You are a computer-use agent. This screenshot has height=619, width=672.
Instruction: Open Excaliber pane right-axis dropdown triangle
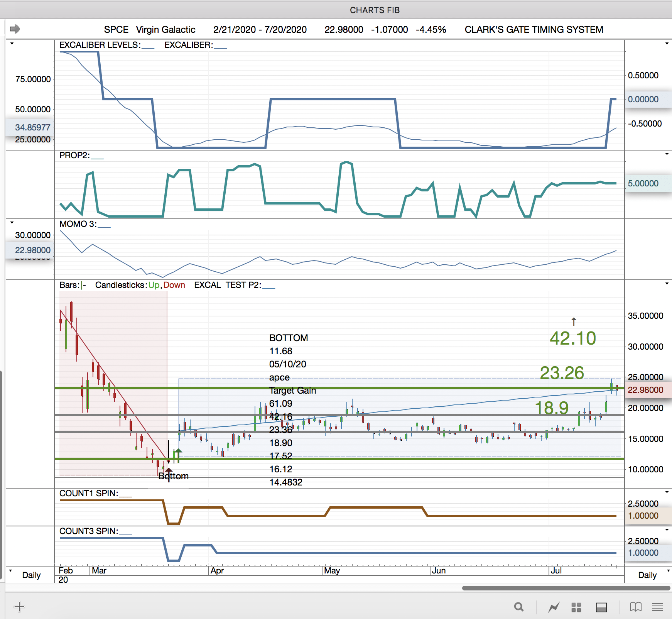(x=667, y=44)
